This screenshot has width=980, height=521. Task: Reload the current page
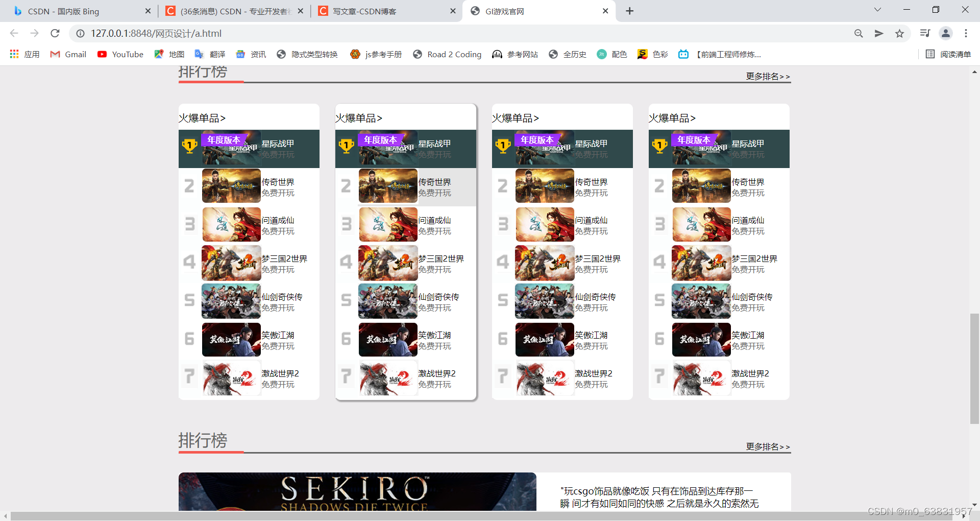55,33
